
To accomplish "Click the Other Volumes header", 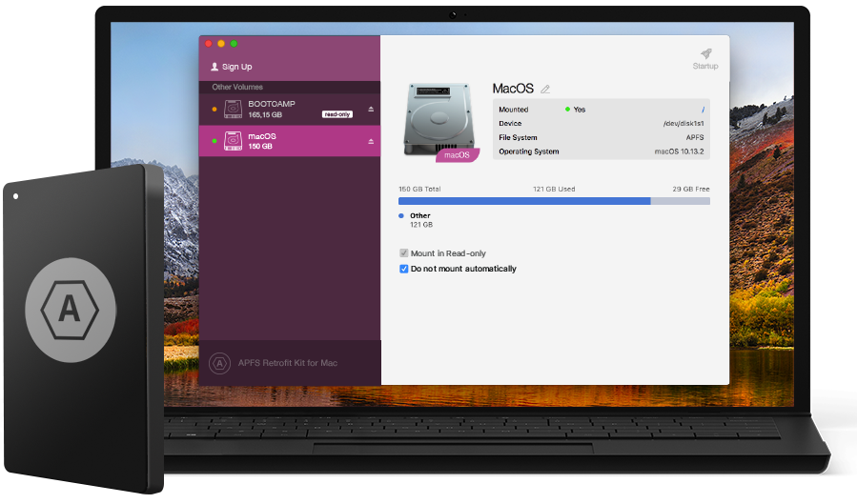I will [x=237, y=87].
